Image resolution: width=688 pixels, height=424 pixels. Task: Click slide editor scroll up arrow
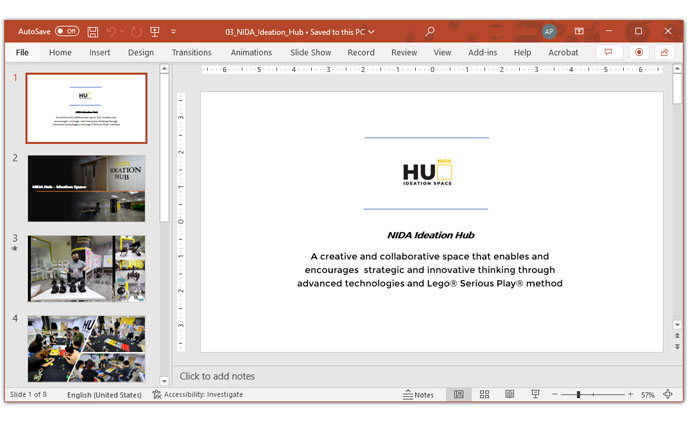pos(677,68)
